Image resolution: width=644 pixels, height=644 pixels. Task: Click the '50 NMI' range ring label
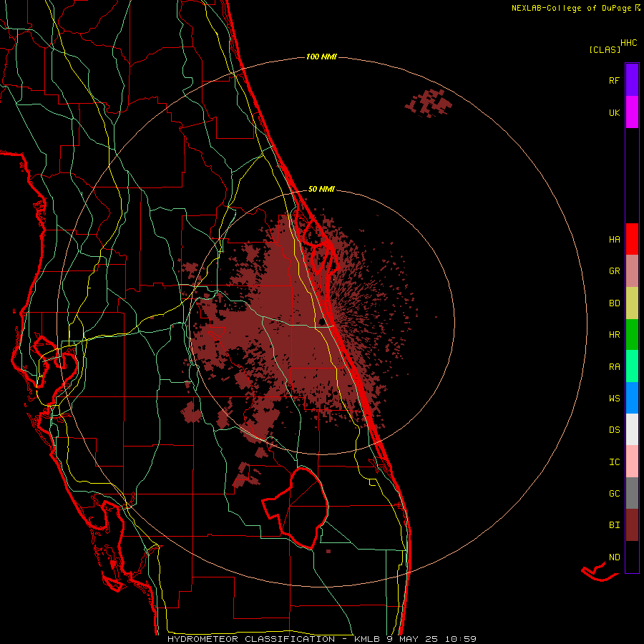321,190
